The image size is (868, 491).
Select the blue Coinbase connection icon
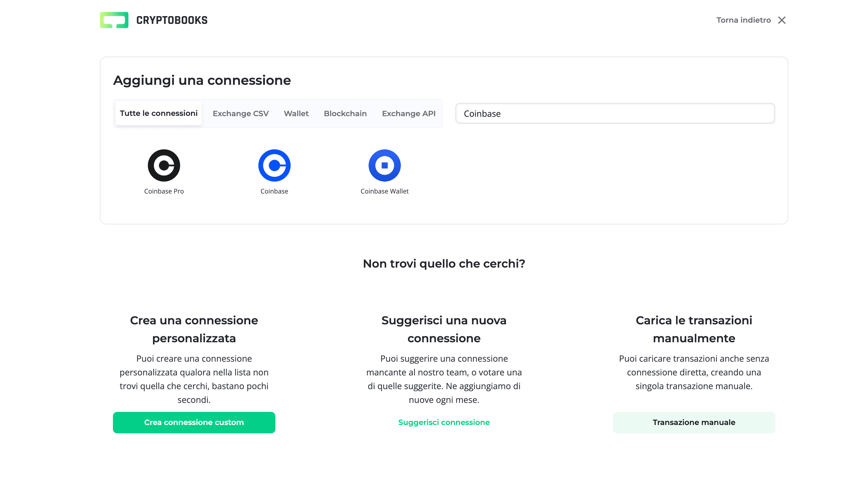coord(274,165)
